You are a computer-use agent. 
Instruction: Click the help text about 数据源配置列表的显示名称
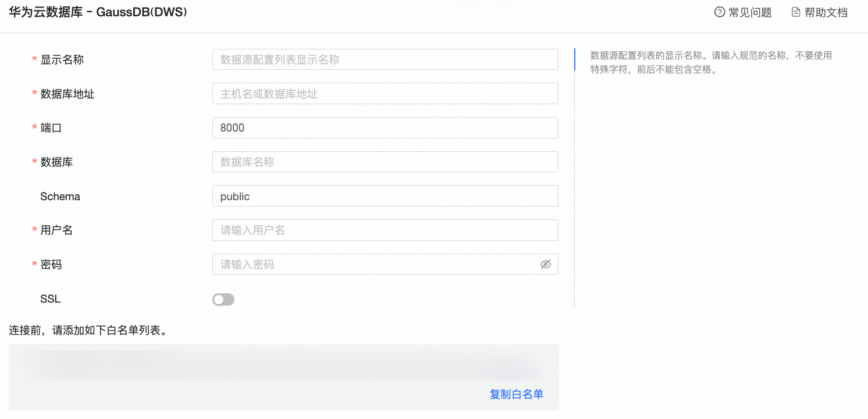(711, 63)
